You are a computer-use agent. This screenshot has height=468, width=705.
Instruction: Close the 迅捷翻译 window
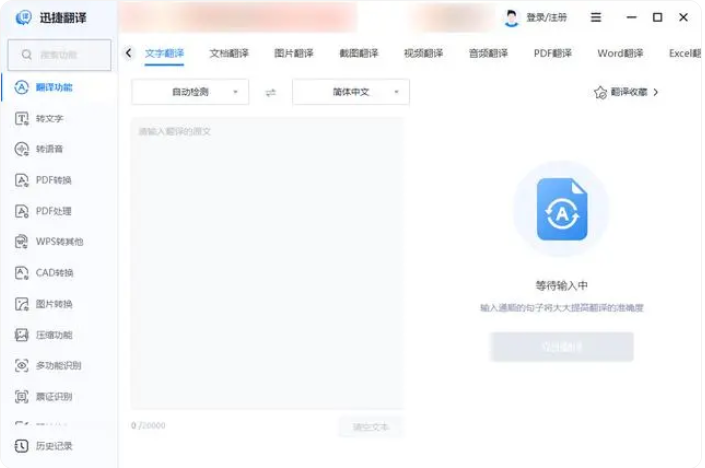pos(683,18)
